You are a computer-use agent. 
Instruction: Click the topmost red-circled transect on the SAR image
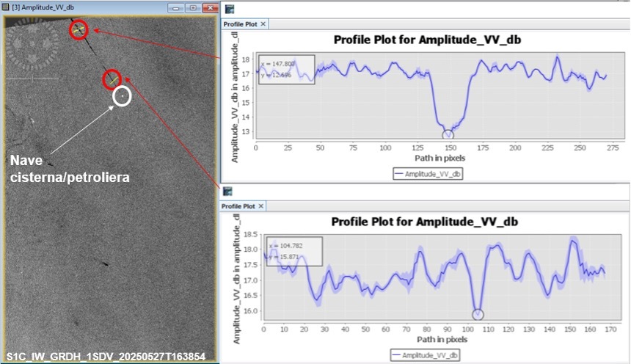(x=79, y=30)
